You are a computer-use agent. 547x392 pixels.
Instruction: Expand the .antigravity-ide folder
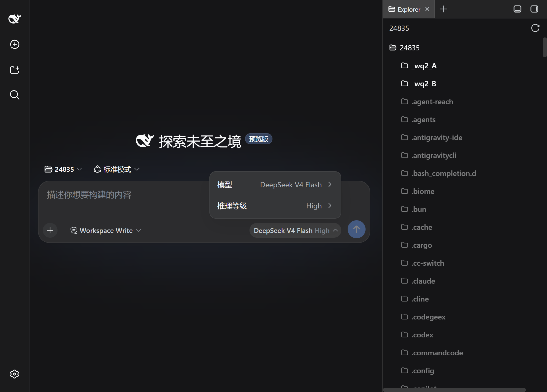432,137
